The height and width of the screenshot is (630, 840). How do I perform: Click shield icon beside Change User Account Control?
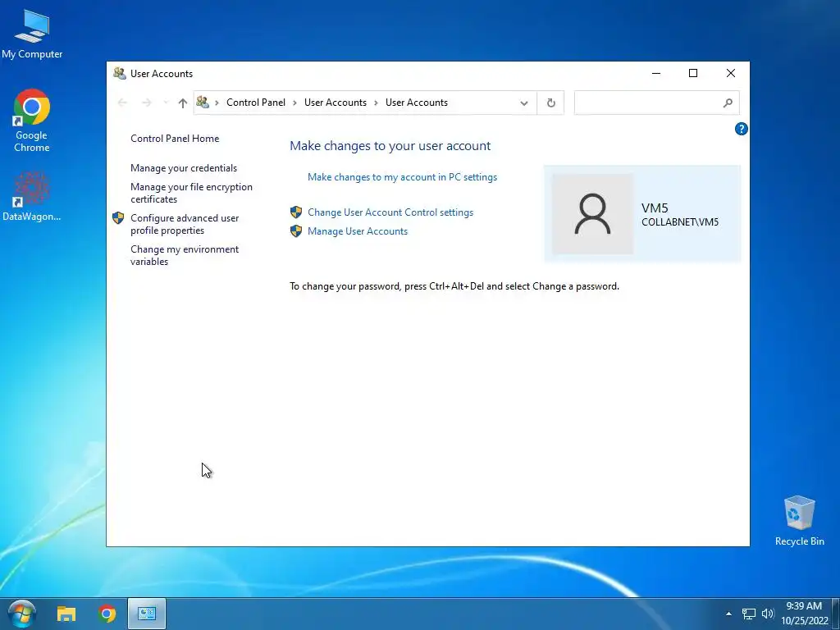295,212
